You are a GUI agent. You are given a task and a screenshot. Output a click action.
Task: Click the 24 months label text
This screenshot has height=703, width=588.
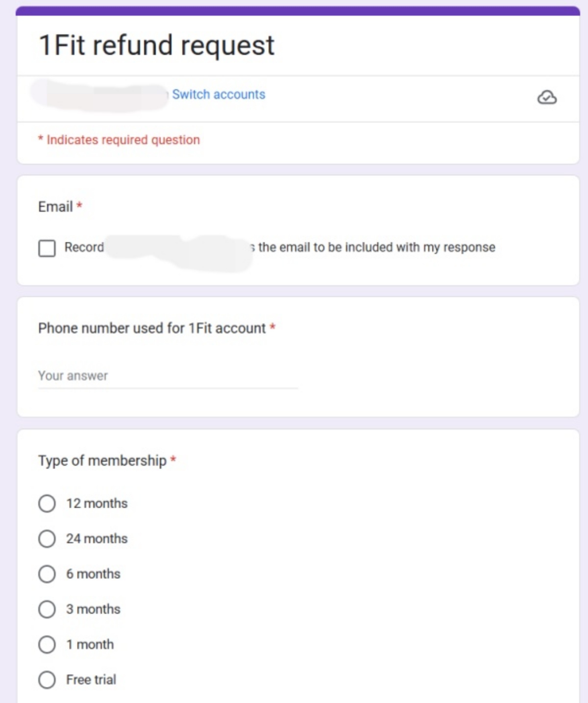coord(97,539)
